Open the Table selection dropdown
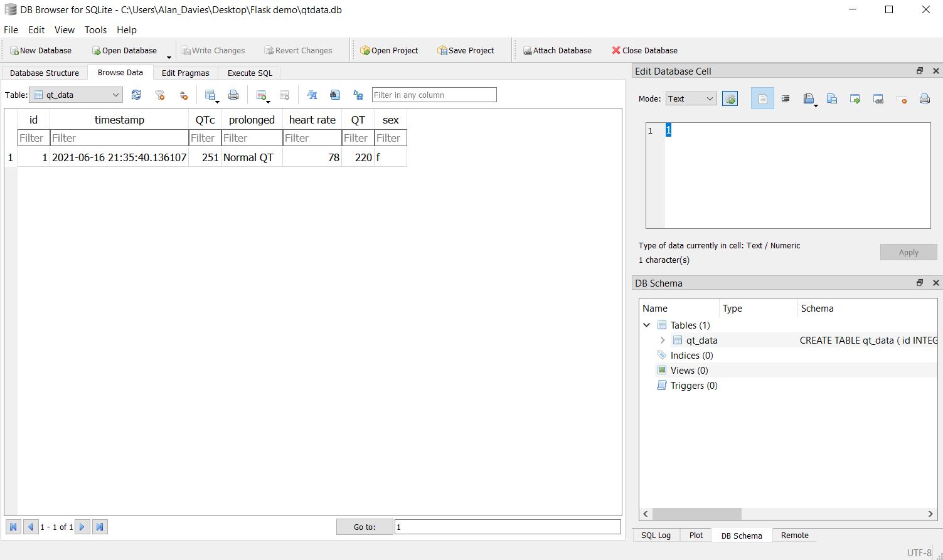 pos(76,95)
